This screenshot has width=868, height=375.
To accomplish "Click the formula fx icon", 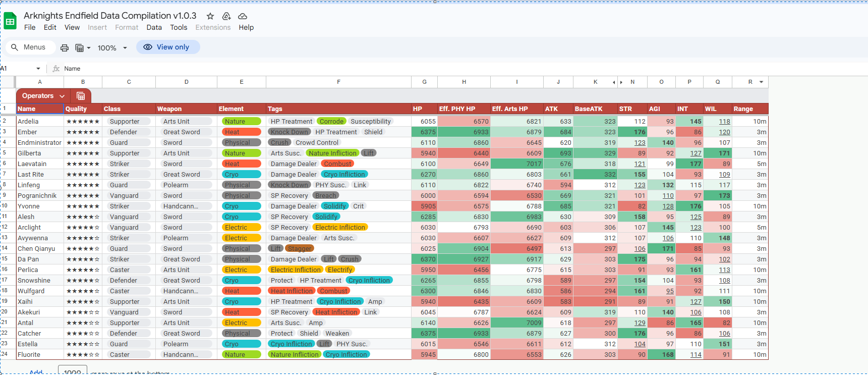I will [x=56, y=69].
